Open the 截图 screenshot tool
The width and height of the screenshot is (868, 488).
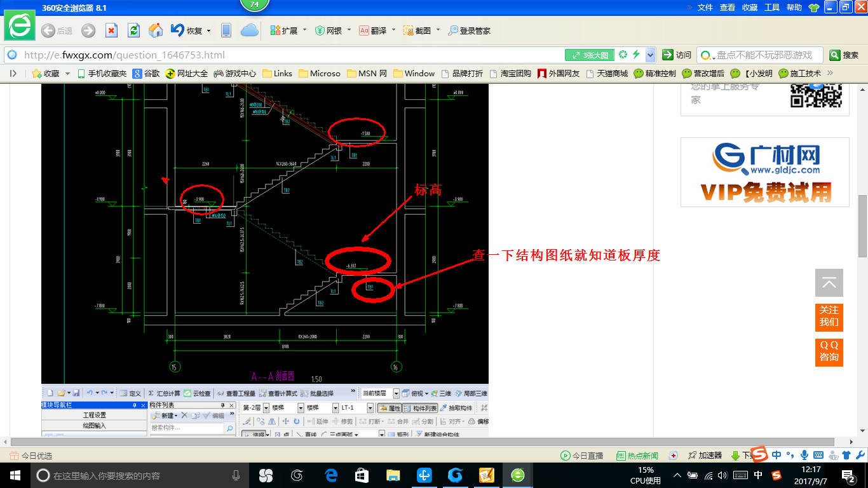pos(417,30)
